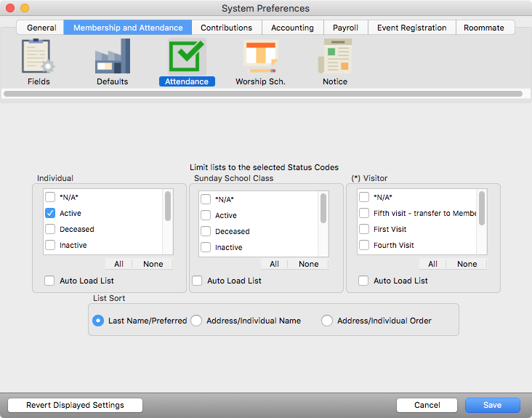Go to the Event Registration tab
The height and width of the screenshot is (418, 532).
point(411,28)
